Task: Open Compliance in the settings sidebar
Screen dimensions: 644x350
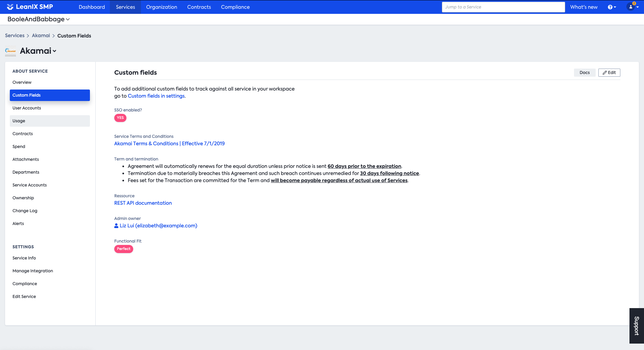Action: coord(50,284)
